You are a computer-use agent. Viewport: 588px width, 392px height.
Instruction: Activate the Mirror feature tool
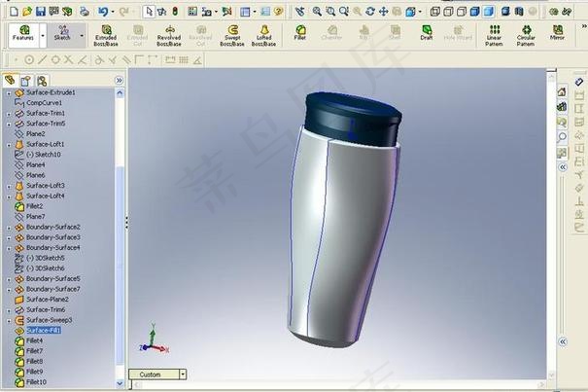tap(557, 33)
